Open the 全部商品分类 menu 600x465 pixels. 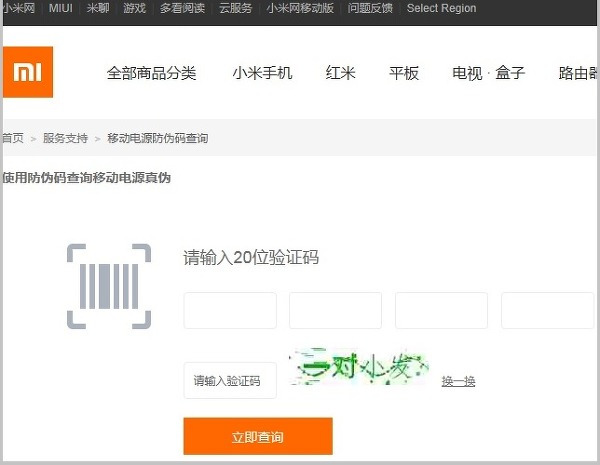[x=152, y=73]
